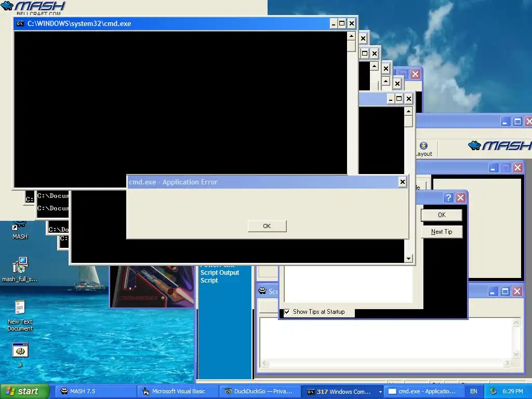This screenshot has height=399, width=532.
Task: Click the 6:29 PM clock
Action: point(512,391)
